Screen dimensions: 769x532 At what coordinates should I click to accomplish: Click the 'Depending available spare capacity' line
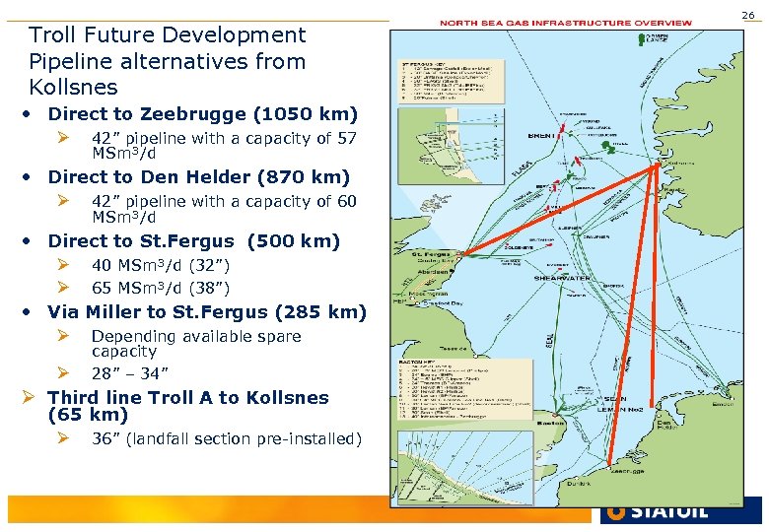[x=196, y=344]
